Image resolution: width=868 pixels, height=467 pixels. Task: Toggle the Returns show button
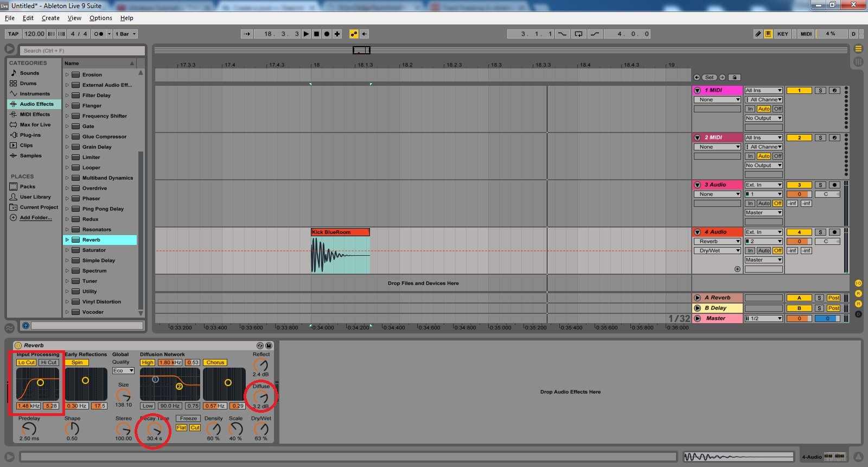pyautogui.click(x=858, y=294)
